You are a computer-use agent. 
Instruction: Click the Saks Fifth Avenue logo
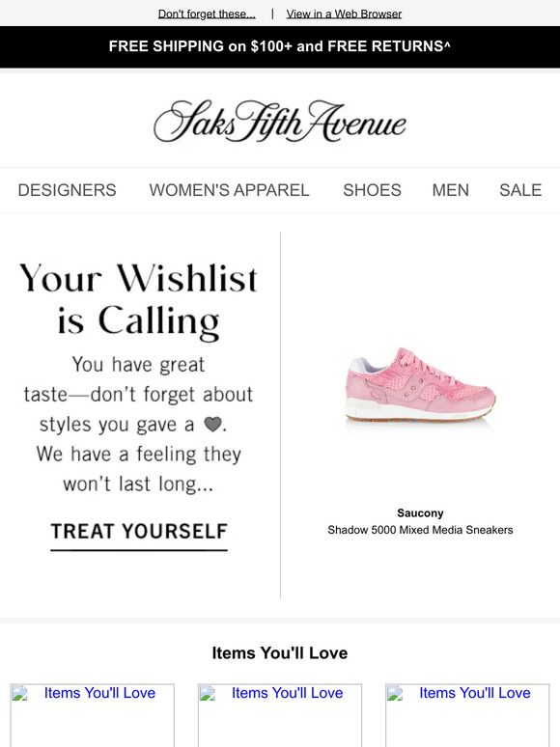point(280,121)
